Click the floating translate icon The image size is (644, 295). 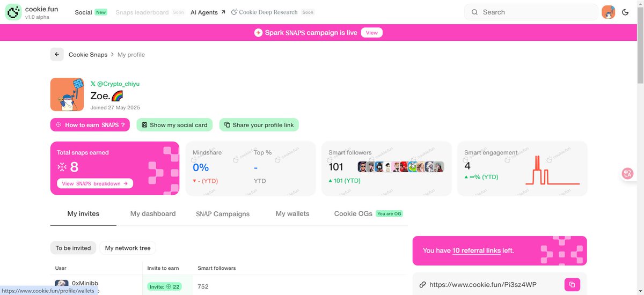[628, 173]
